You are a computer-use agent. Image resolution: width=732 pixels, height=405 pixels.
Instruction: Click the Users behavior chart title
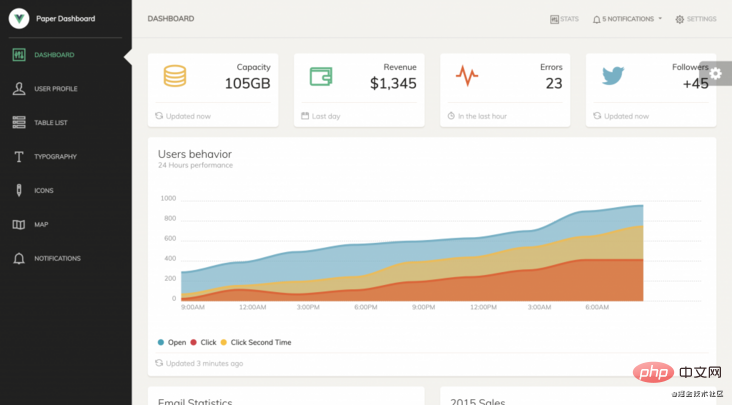pyautogui.click(x=195, y=154)
